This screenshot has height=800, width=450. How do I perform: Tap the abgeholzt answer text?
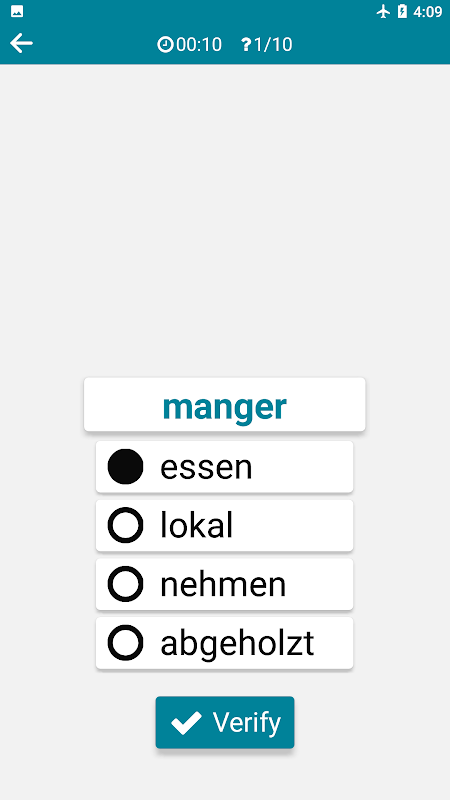coord(237,644)
